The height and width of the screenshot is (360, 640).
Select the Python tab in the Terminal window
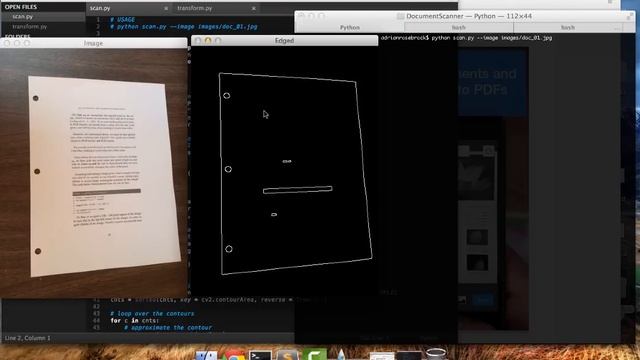pos(350,27)
